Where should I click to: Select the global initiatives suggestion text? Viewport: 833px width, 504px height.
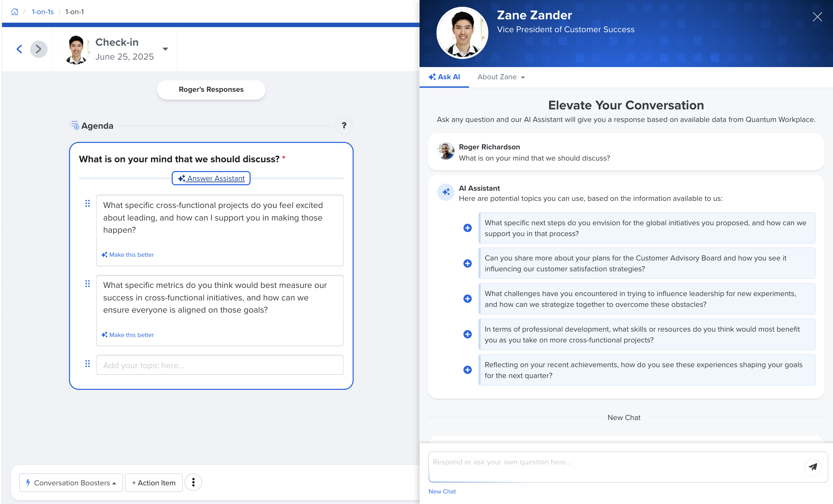[x=647, y=228]
